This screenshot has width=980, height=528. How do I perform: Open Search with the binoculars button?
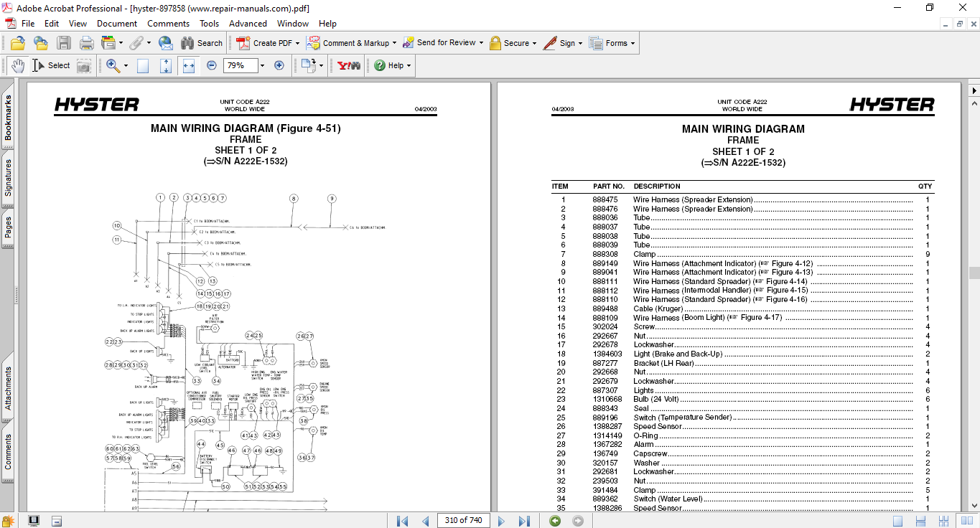pyautogui.click(x=201, y=43)
